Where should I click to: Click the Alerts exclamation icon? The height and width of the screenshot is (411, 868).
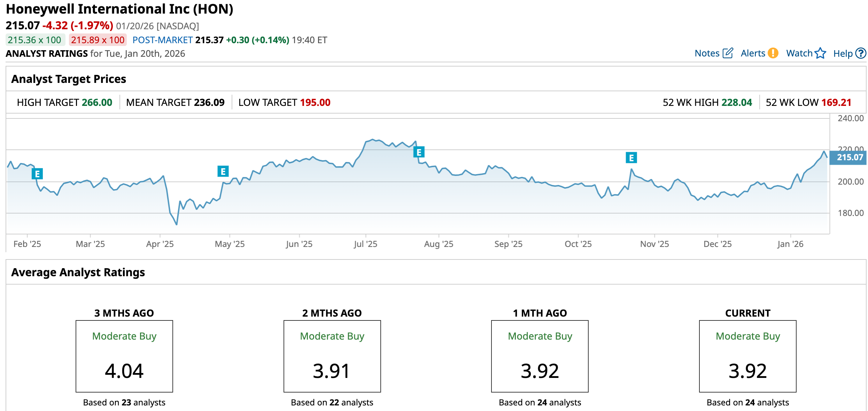(773, 53)
